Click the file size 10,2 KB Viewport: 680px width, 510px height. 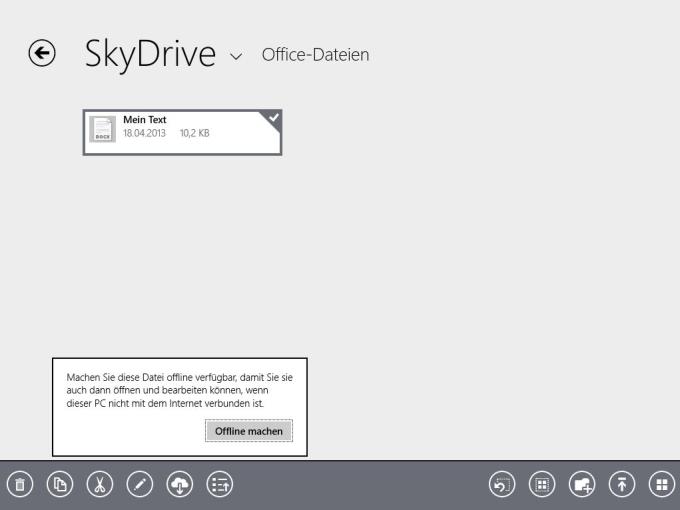click(x=195, y=133)
